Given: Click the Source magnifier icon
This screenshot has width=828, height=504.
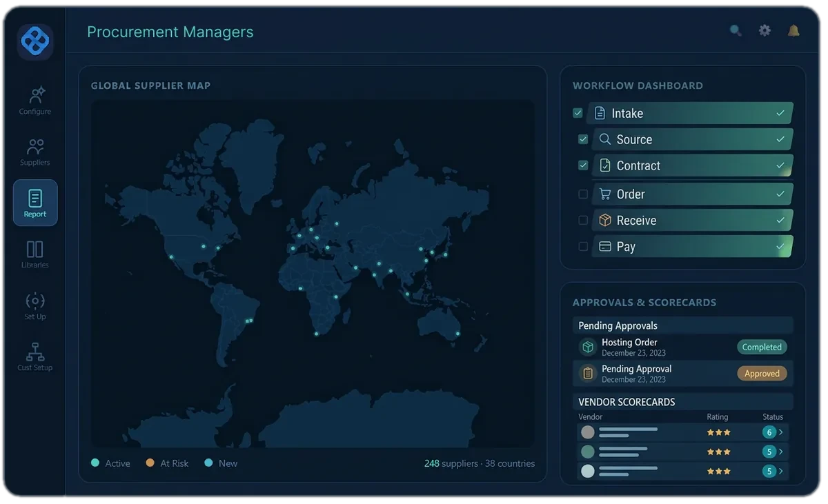Looking at the screenshot, I should click(x=604, y=139).
